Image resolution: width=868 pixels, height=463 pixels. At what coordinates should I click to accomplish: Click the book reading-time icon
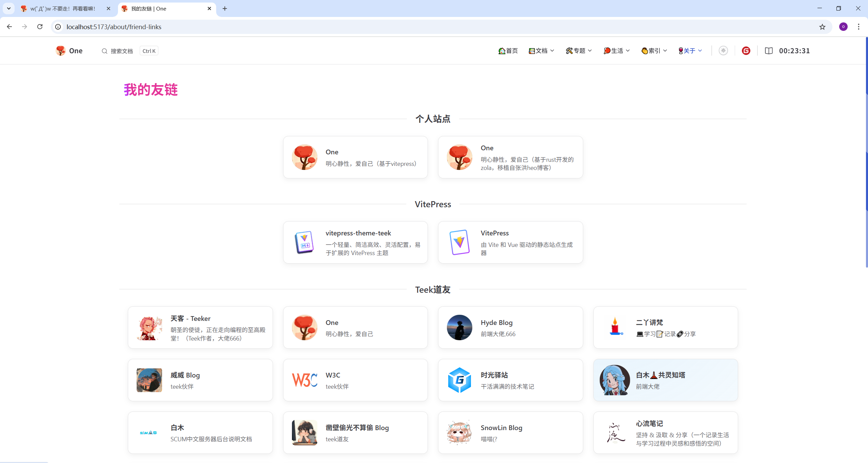pos(769,51)
